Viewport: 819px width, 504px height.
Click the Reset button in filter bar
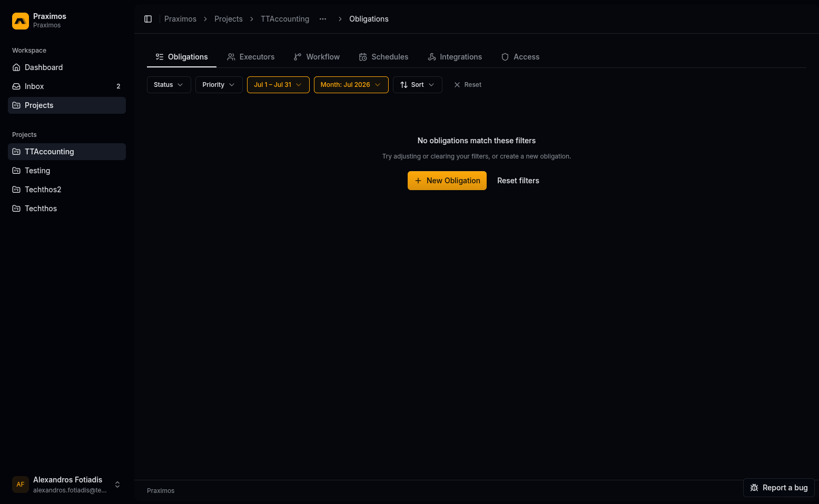pyautogui.click(x=468, y=85)
